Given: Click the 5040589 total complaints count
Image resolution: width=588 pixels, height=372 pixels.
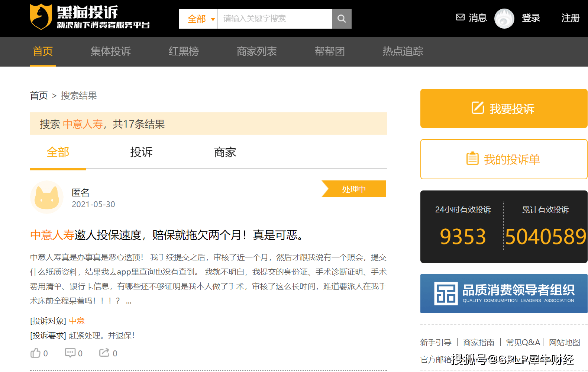Looking at the screenshot, I should [x=546, y=237].
